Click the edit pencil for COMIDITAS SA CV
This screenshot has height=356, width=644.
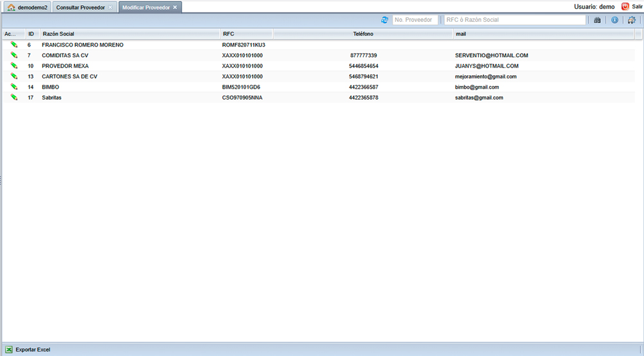(x=13, y=55)
